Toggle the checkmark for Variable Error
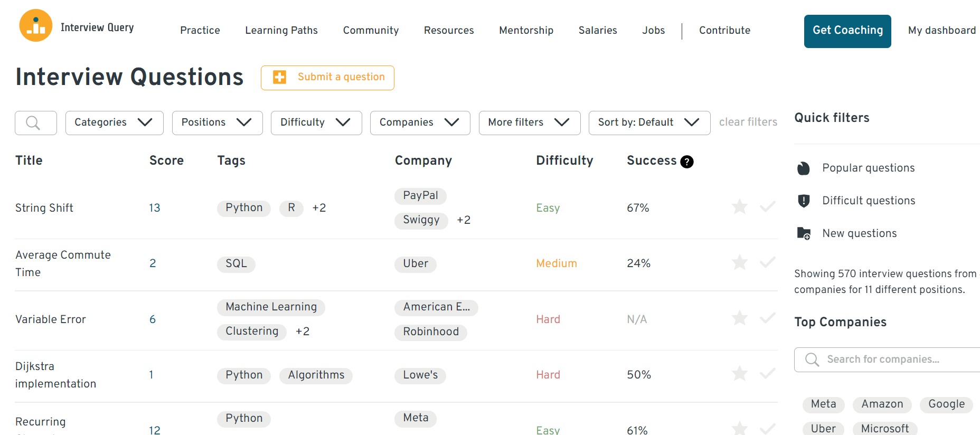Screen dimensions: 980x435 pos(767,318)
